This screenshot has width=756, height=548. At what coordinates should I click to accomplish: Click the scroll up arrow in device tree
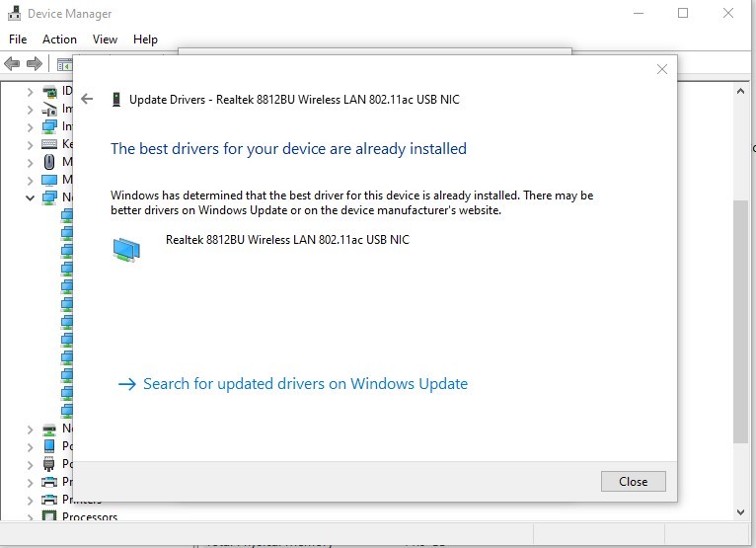(740, 91)
